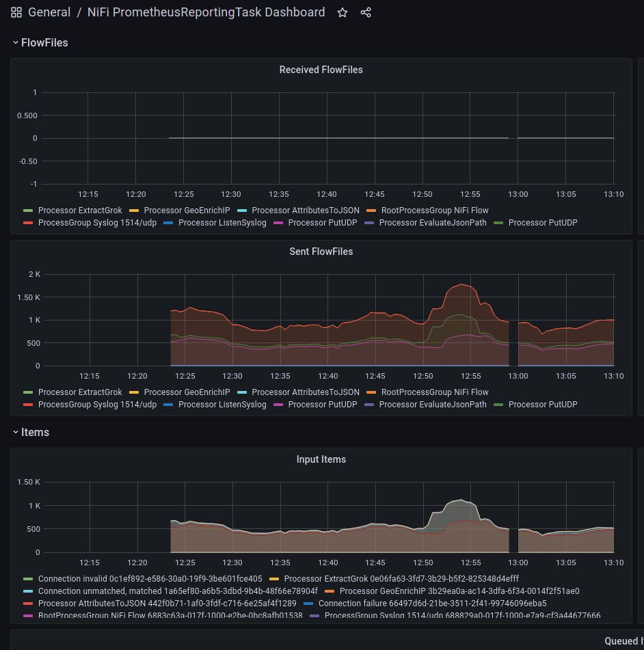Toggle ProcessGroup Syslog 1514/udp 688829a0 legend entry
Screen dimensions: 644x650
tap(462, 616)
